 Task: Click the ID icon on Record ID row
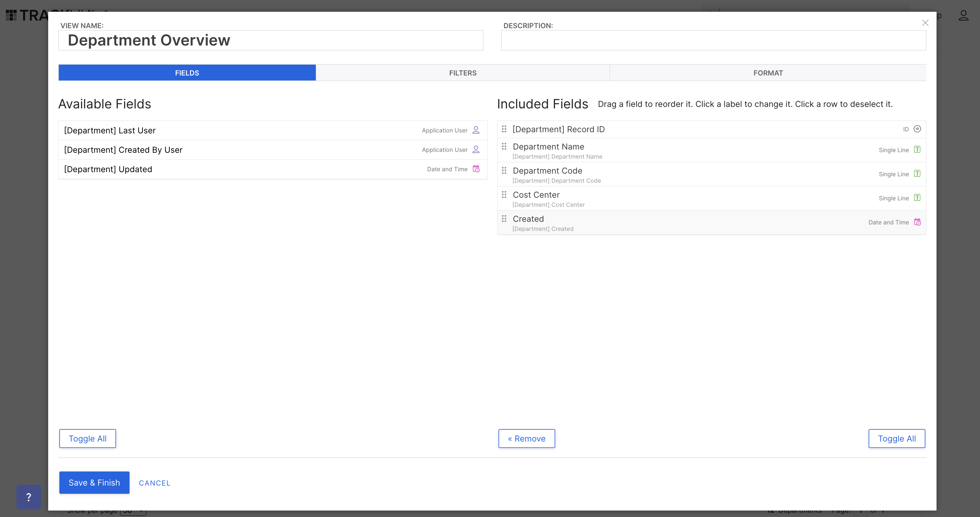coord(917,129)
